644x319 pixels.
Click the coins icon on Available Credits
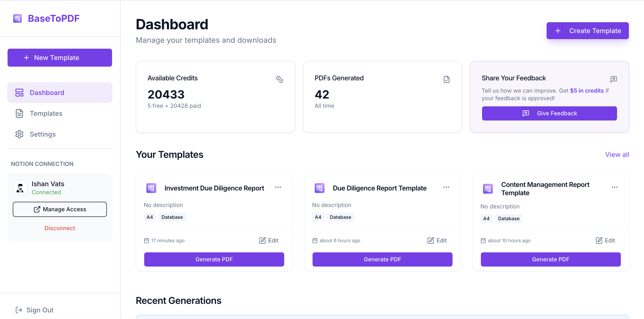pos(279,79)
